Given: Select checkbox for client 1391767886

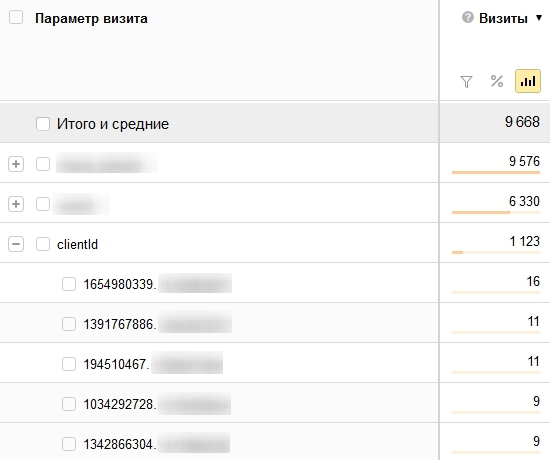Looking at the screenshot, I should 69,324.
